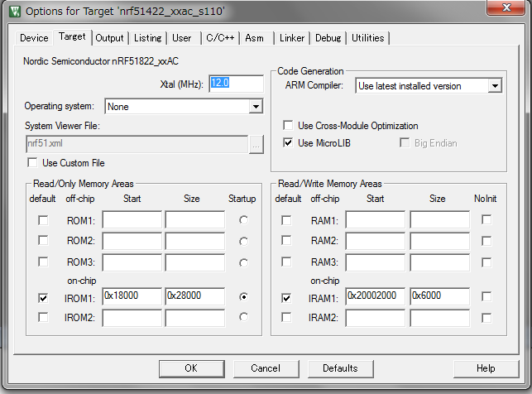This screenshot has height=394, width=532.
Task: Click the ROM2 Size input field
Action: pyautogui.click(x=194, y=241)
